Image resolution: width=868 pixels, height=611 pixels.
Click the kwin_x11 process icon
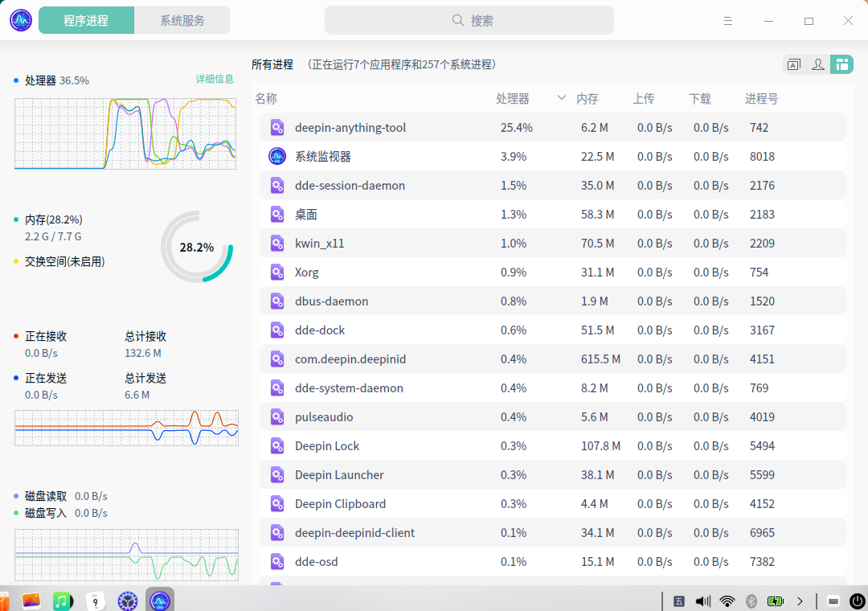tap(277, 244)
